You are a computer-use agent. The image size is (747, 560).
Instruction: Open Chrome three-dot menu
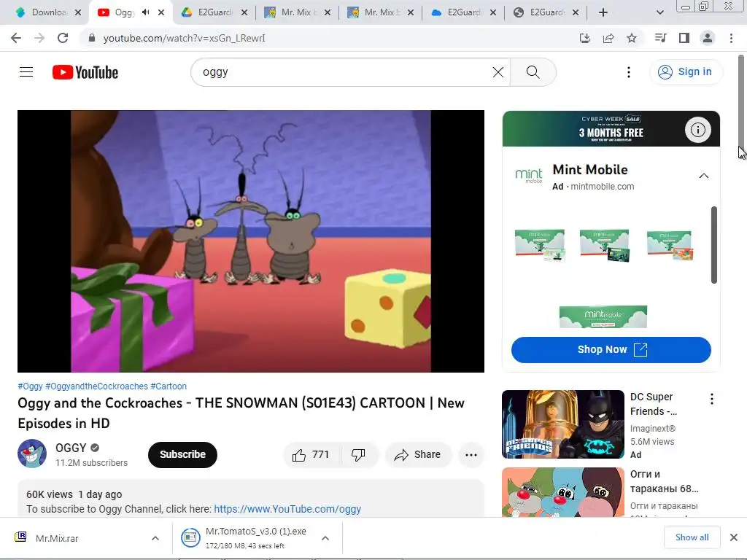(731, 38)
